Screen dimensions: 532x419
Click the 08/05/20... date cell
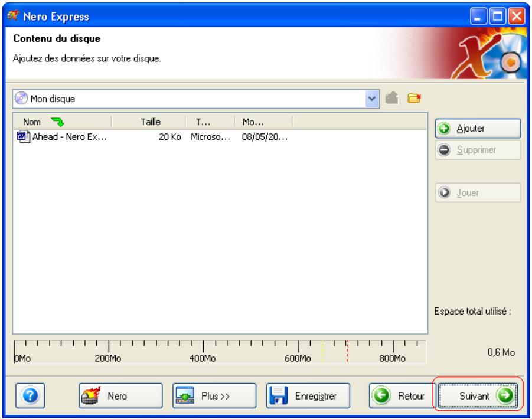(265, 137)
